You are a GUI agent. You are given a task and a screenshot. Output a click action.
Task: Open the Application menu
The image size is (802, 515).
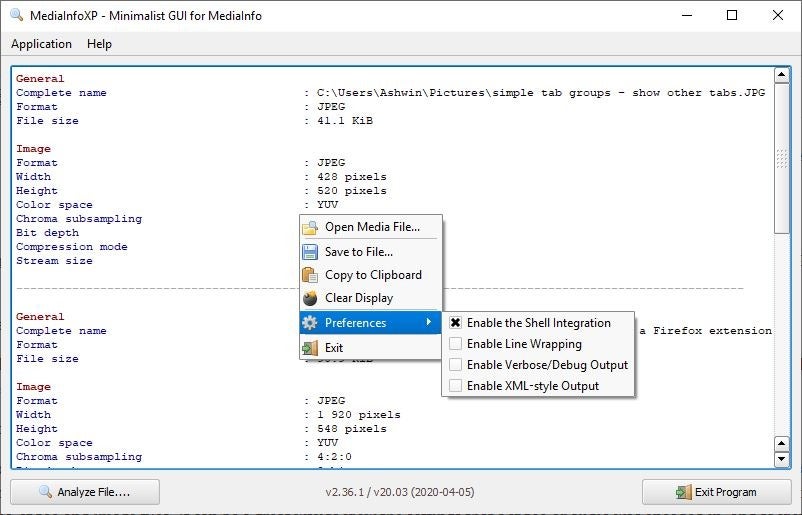(41, 44)
